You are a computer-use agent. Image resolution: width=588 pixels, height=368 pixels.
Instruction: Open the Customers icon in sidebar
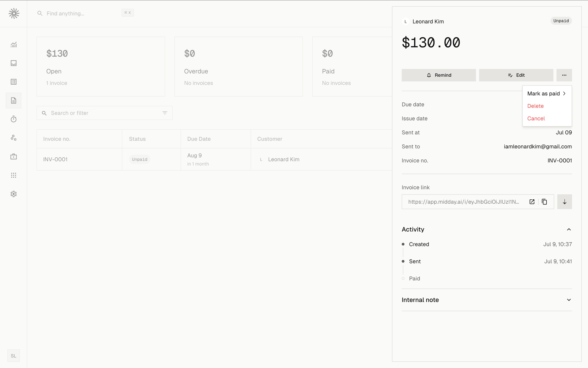(13, 138)
